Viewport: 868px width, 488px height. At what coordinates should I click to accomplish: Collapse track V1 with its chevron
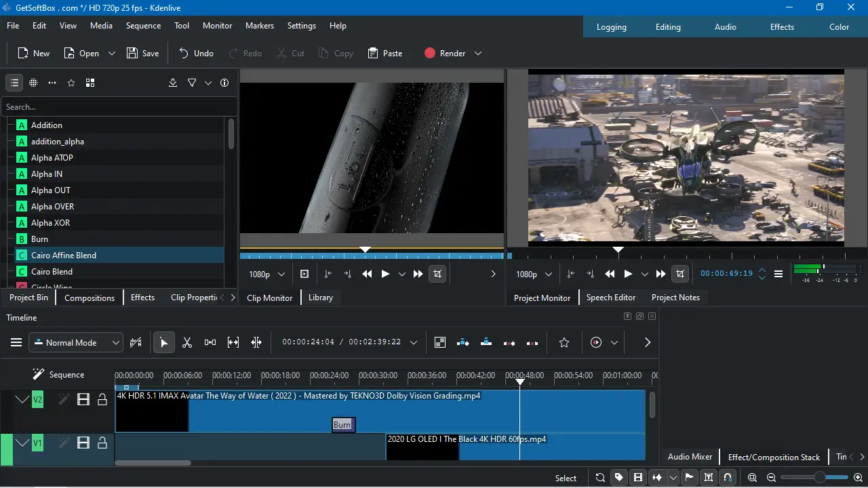pyautogui.click(x=22, y=443)
